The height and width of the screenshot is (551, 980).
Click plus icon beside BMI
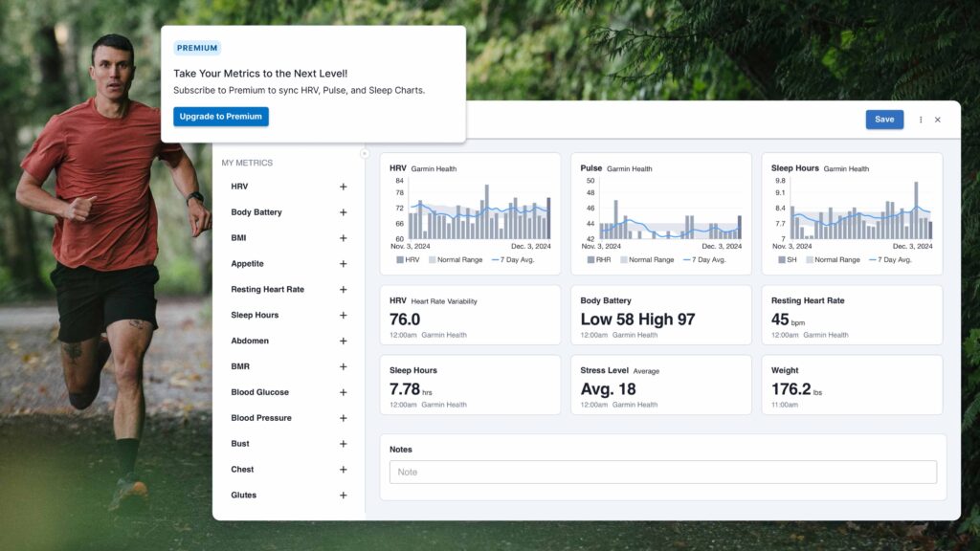pyautogui.click(x=344, y=238)
